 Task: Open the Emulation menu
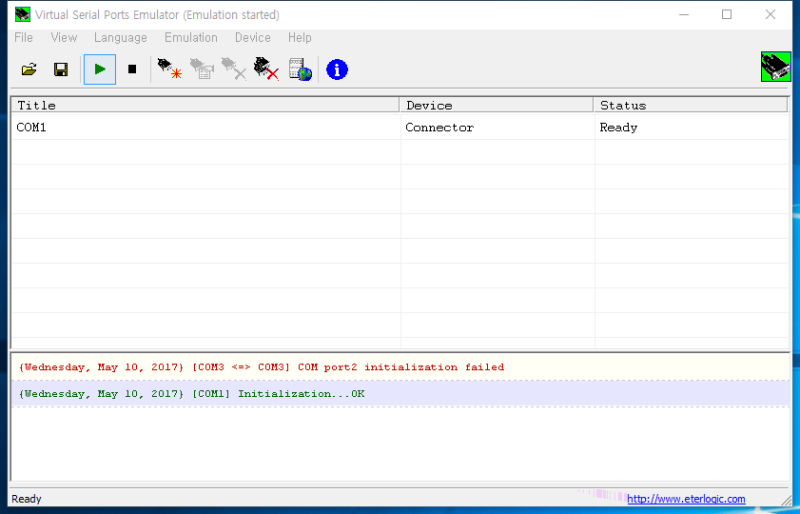coord(191,38)
